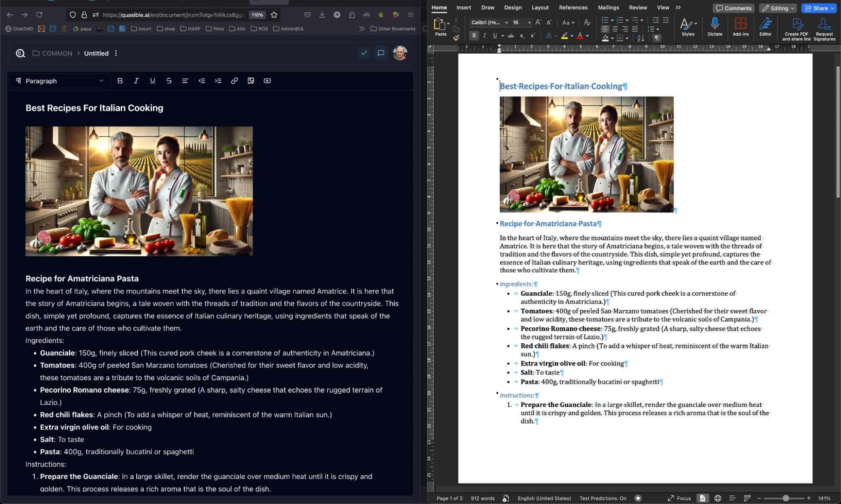Click the insert image icon in web editor
The image size is (841, 504).
(x=251, y=81)
